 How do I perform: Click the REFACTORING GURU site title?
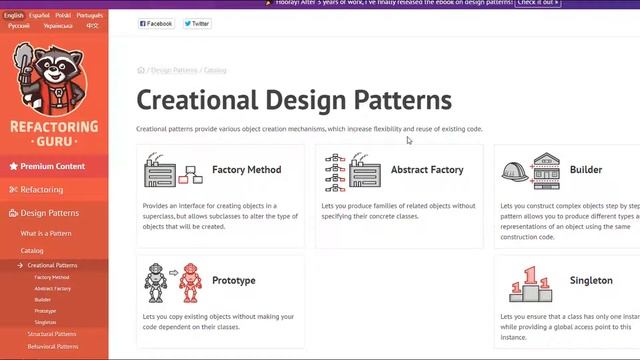[x=54, y=134]
